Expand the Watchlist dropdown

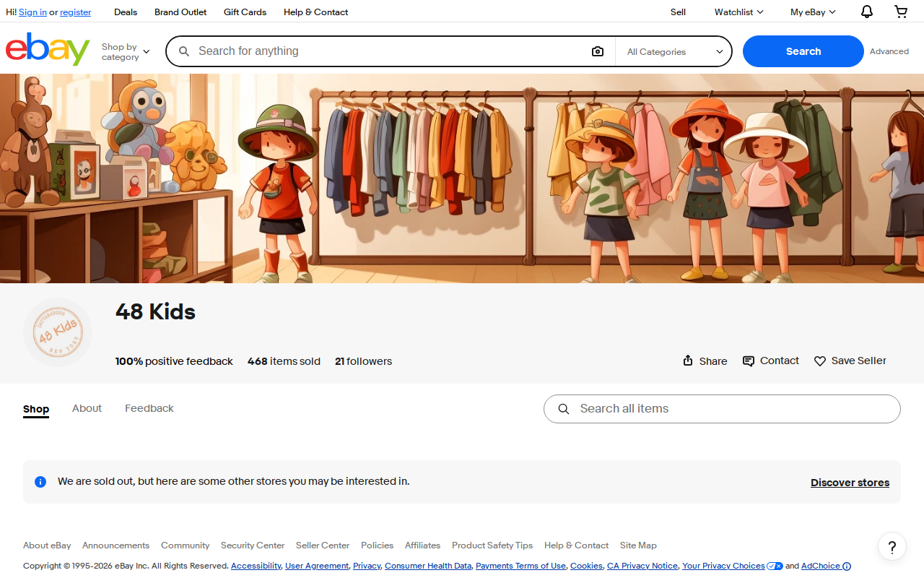pos(738,12)
